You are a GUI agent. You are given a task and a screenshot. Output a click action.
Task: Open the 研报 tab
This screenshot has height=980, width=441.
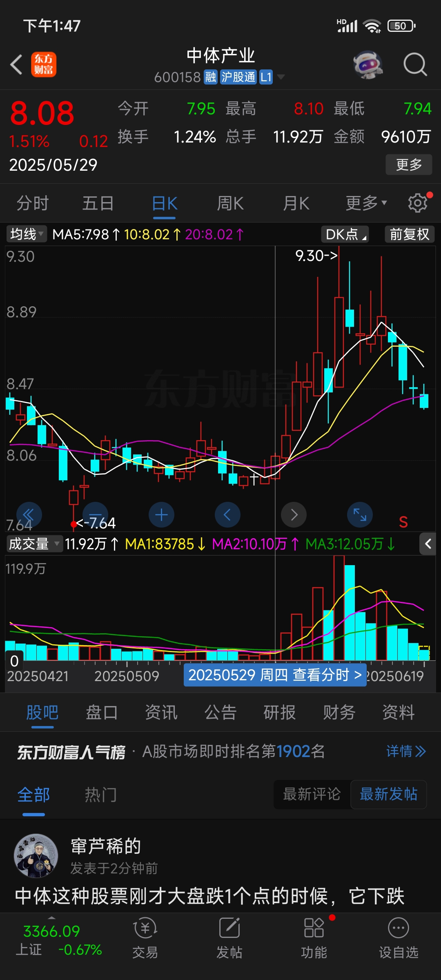point(280,713)
